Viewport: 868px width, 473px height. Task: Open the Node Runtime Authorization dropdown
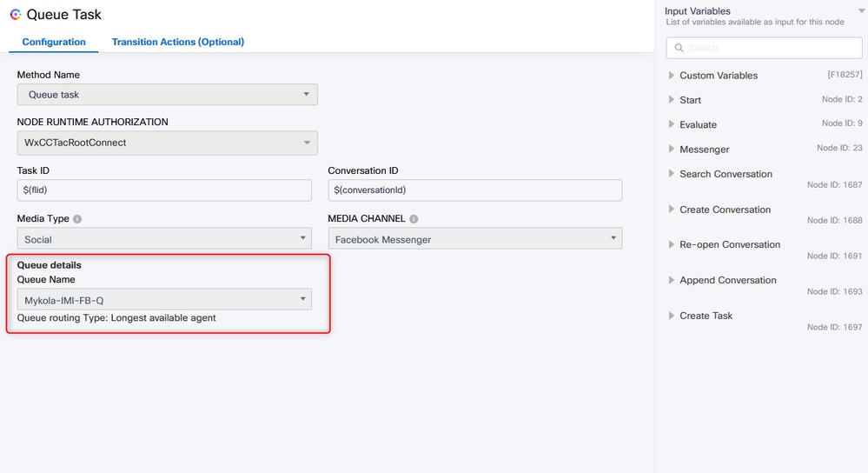pos(167,143)
